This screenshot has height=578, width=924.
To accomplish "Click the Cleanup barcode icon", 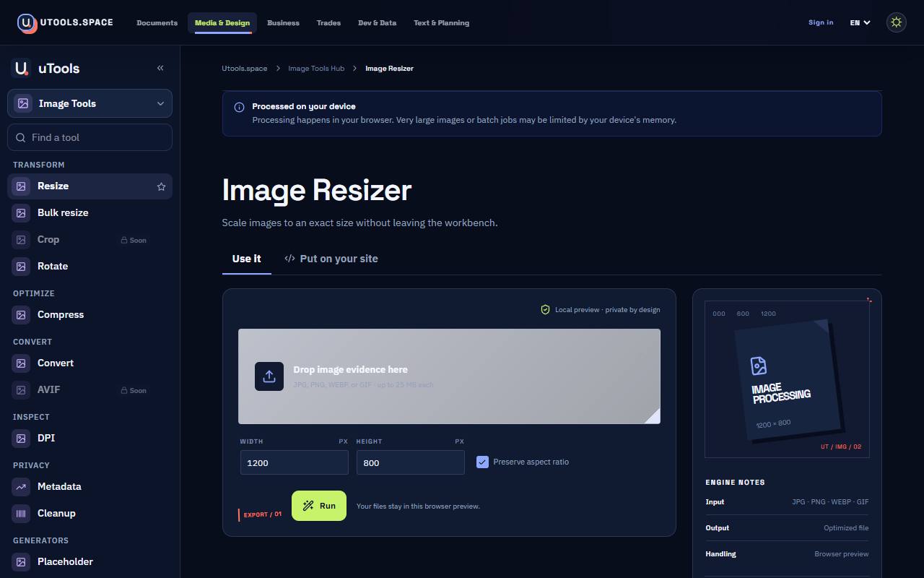I will (21, 514).
